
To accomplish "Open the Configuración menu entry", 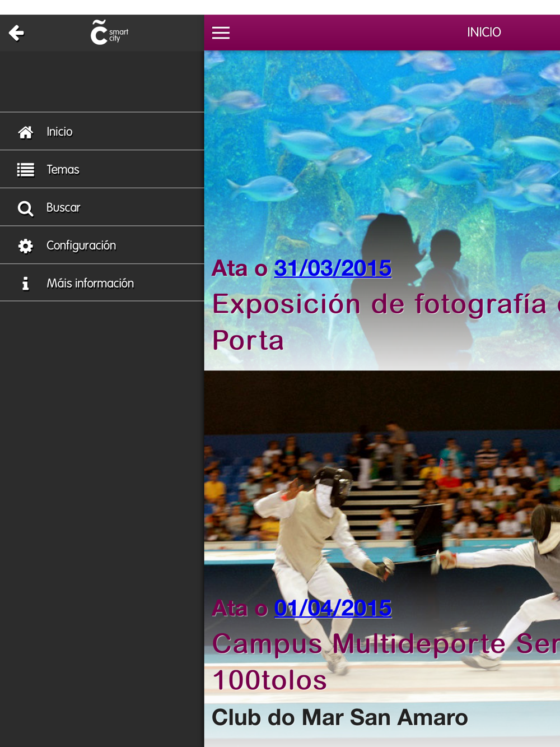I will (102, 245).
